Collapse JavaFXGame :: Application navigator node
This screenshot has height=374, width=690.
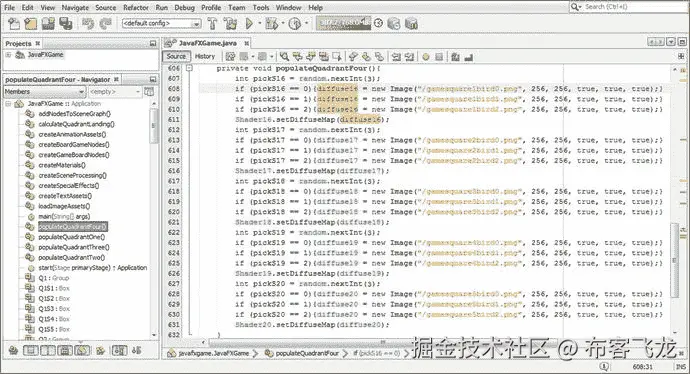point(8,104)
